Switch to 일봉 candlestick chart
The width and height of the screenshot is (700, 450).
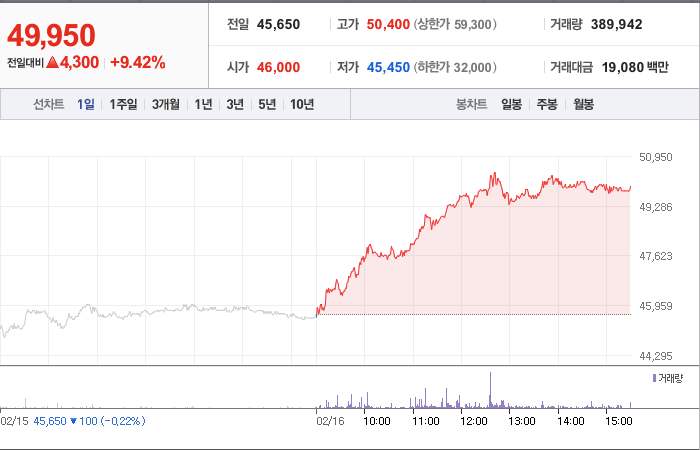511,104
